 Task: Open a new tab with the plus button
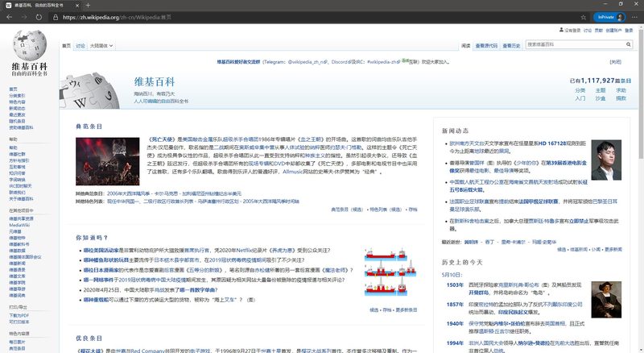point(88,6)
